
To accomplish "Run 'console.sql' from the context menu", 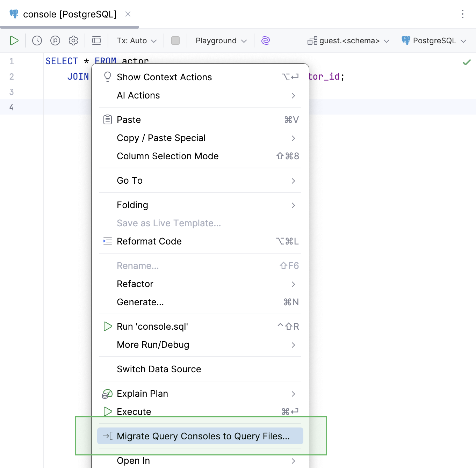I will click(x=152, y=326).
